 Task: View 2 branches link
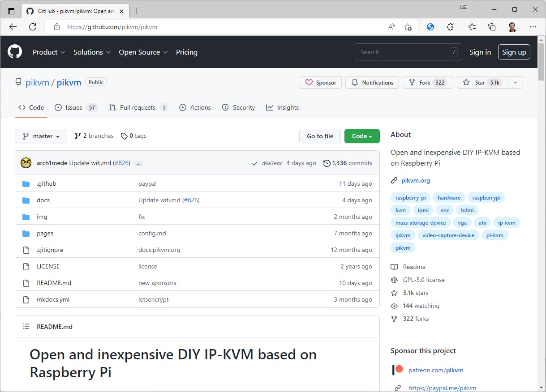pos(94,136)
